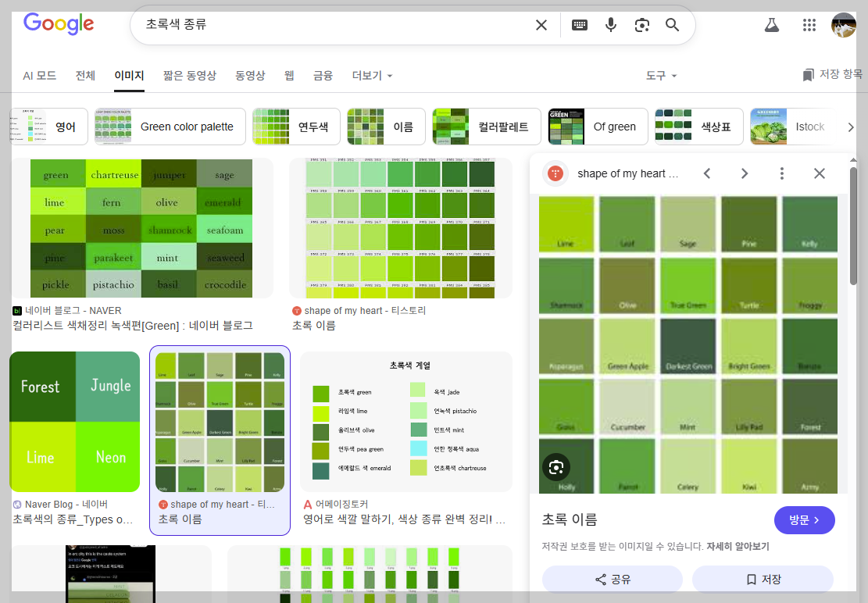Submit search with magnifier icon

(672, 25)
